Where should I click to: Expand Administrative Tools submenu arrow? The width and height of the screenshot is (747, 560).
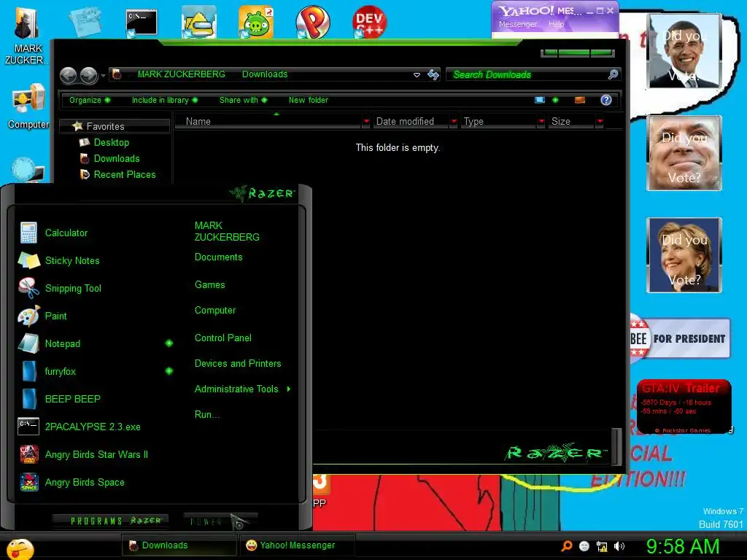289,389
